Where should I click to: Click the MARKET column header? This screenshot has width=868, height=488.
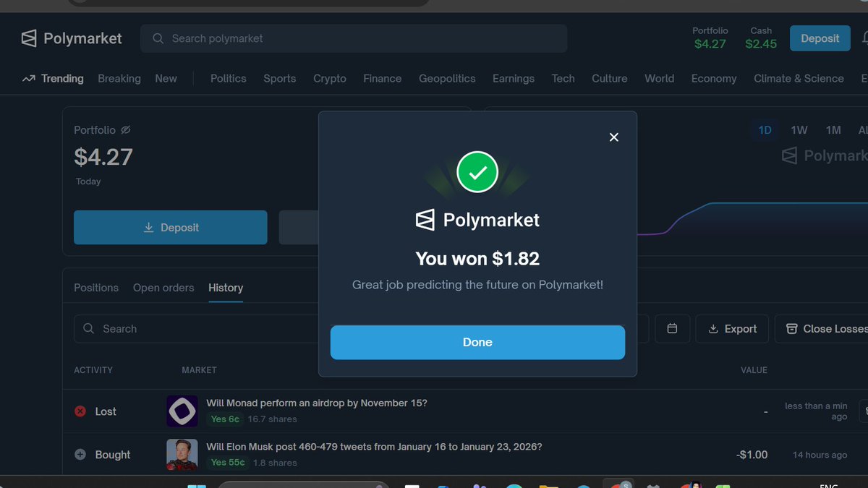pyautogui.click(x=199, y=370)
